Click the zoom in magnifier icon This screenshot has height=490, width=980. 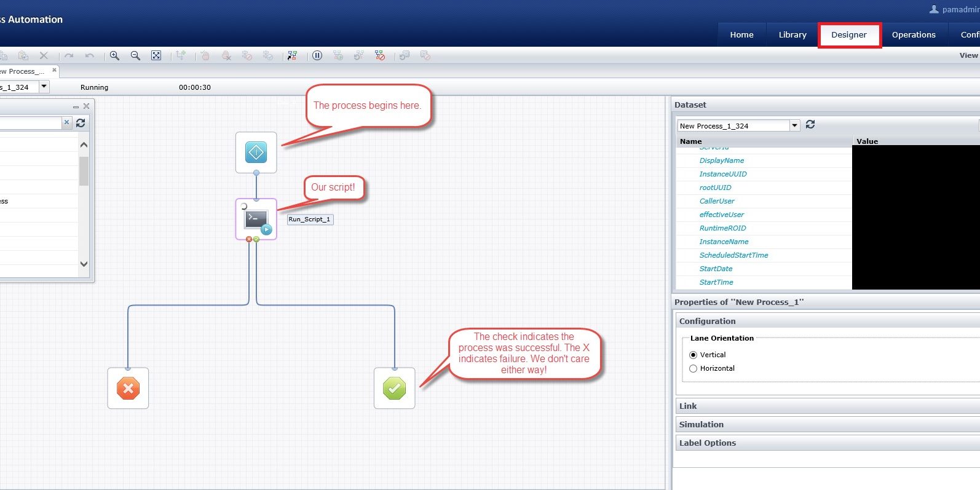[114, 55]
